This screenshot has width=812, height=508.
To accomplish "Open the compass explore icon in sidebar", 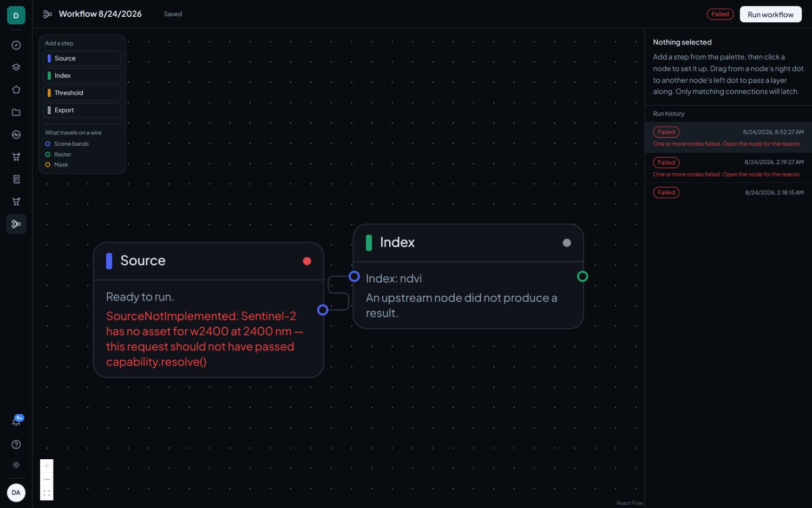I will click(16, 45).
